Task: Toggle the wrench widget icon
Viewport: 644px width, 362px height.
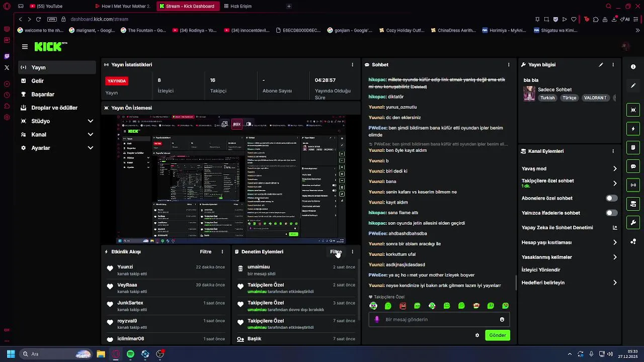Action: (x=633, y=223)
